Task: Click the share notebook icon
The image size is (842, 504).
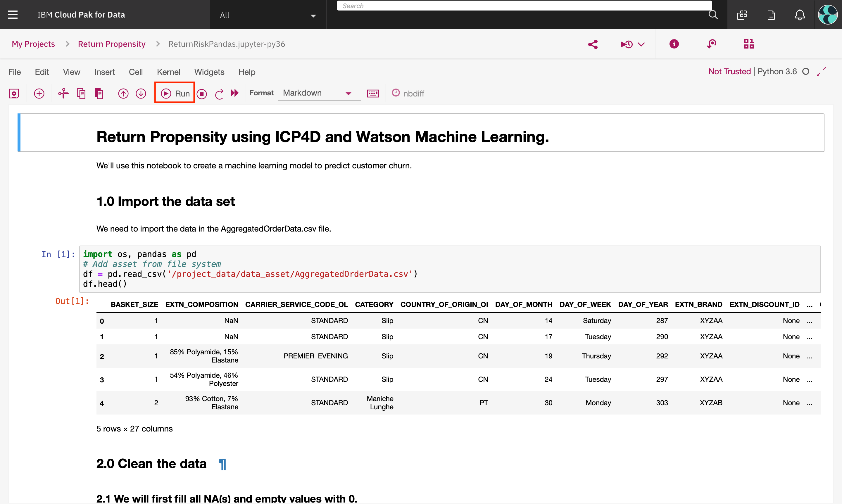Action: (593, 44)
